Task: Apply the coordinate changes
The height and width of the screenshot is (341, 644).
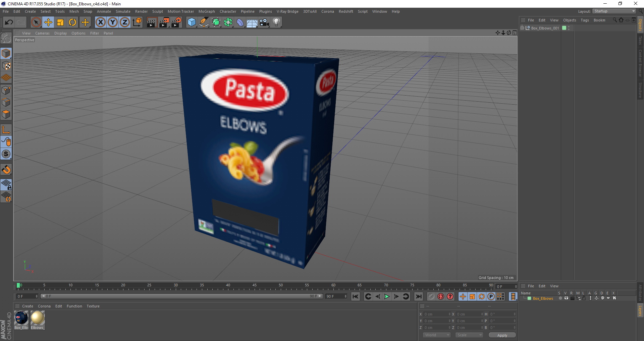Action: (x=502, y=335)
